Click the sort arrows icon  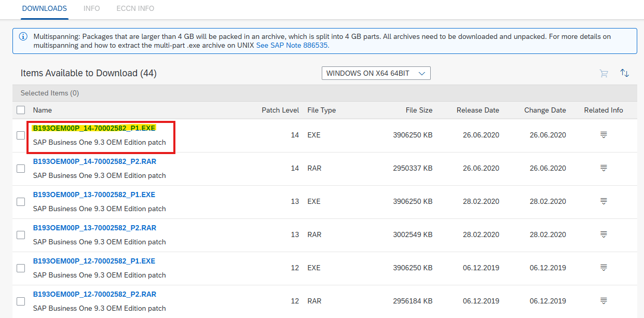(x=625, y=73)
